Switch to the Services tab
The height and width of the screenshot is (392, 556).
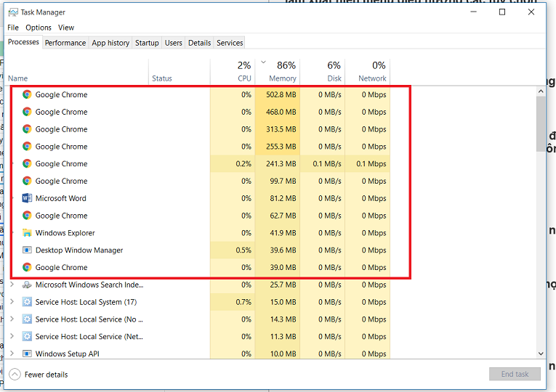230,43
